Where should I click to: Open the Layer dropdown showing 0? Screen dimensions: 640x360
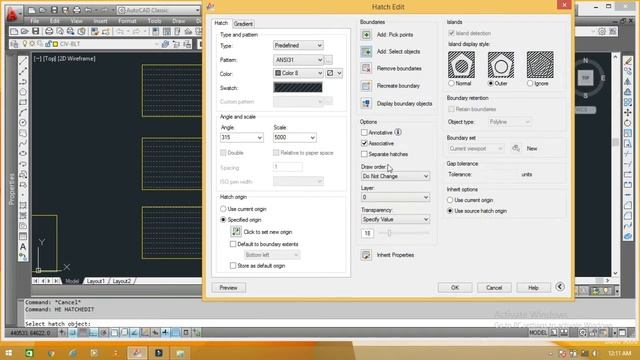coord(395,197)
